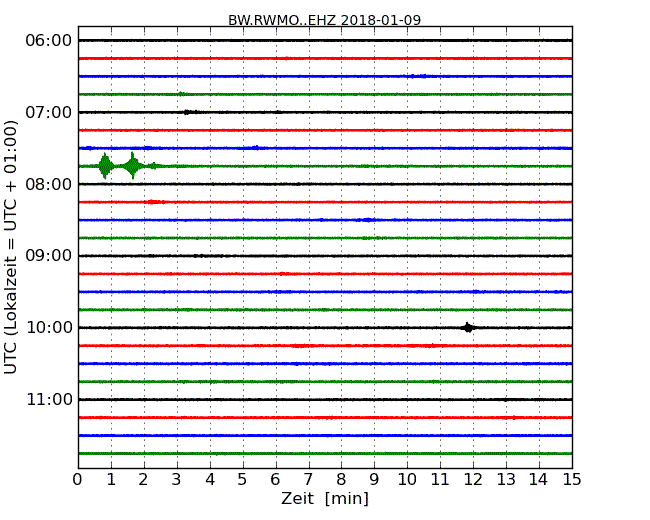Click the 11:00 time label
The image size is (650, 520).
49,399
